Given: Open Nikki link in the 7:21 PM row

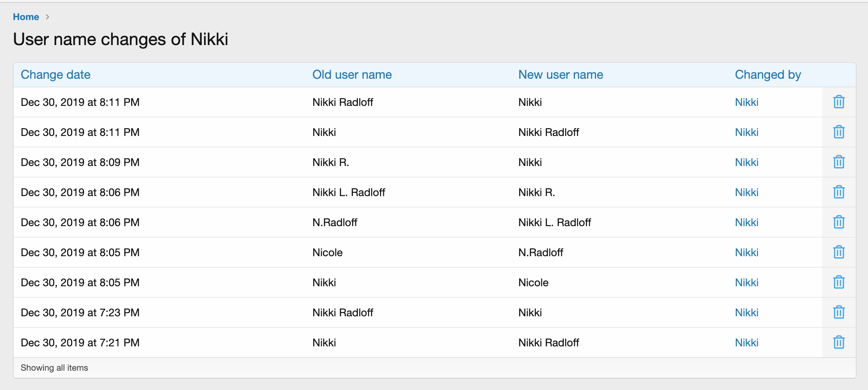Looking at the screenshot, I should pos(746,343).
